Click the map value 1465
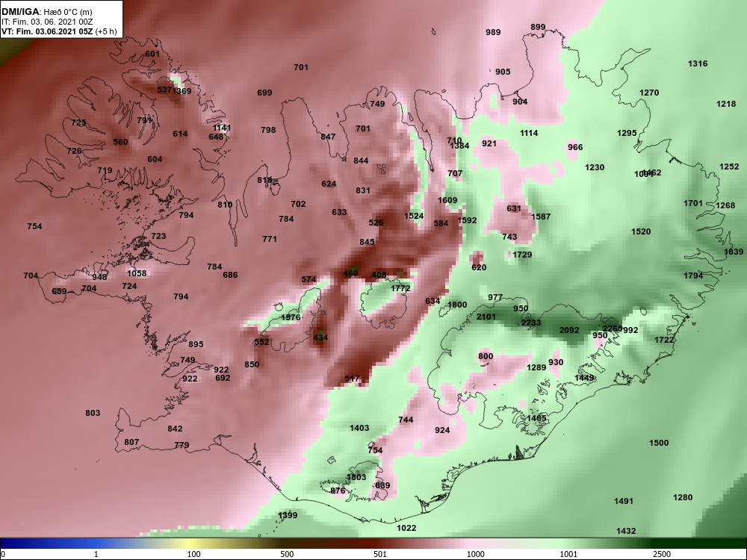The width and height of the screenshot is (747, 560). [x=536, y=419]
